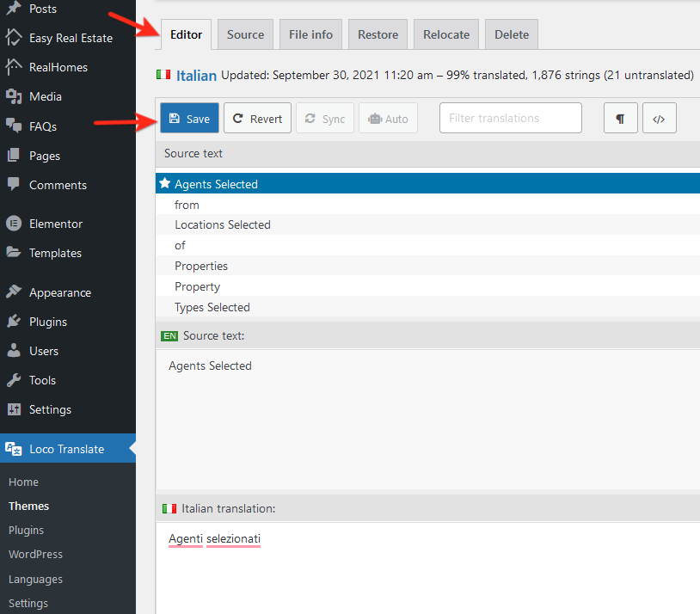Click the Italian flag beside language title

pos(163,75)
